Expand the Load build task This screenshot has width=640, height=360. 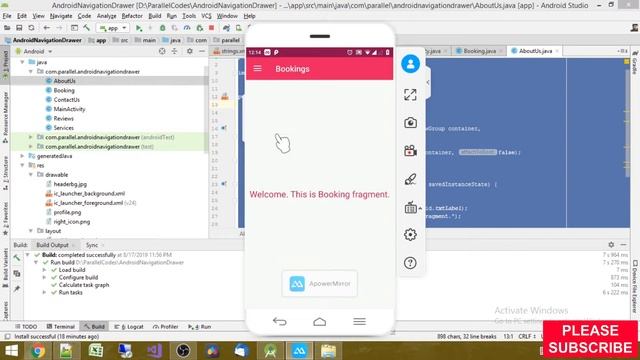[44, 270]
